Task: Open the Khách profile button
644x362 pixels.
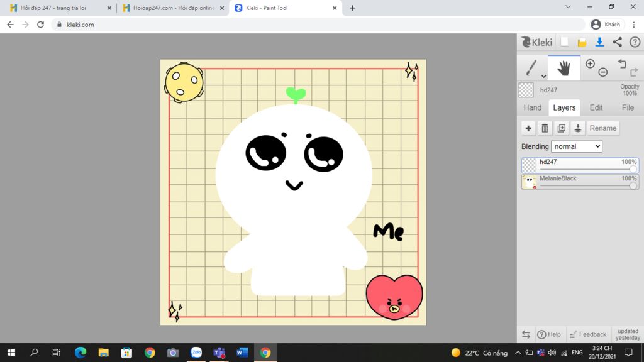Action: click(606, 25)
